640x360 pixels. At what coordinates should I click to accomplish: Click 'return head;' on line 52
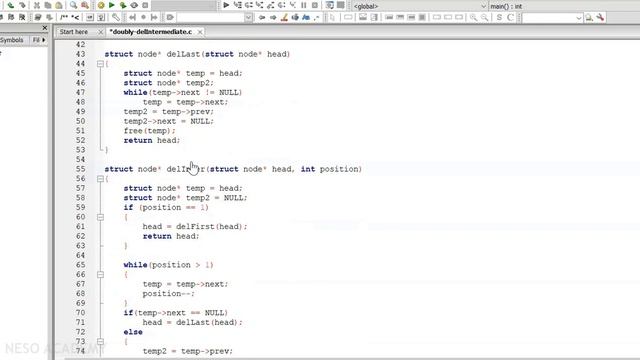coord(152,140)
